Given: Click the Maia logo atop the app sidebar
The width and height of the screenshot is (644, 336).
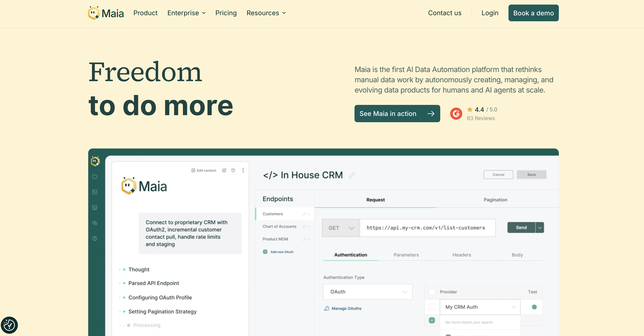Looking at the screenshot, I should [95, 161].
